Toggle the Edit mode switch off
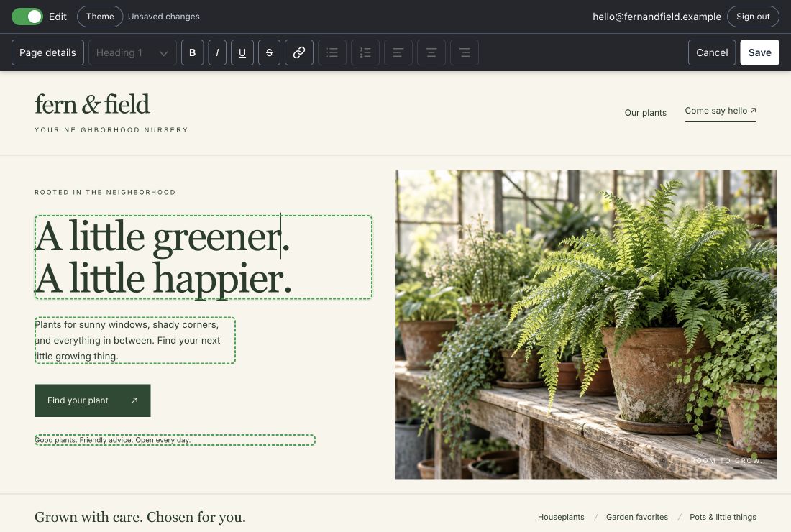 (27, 17)
